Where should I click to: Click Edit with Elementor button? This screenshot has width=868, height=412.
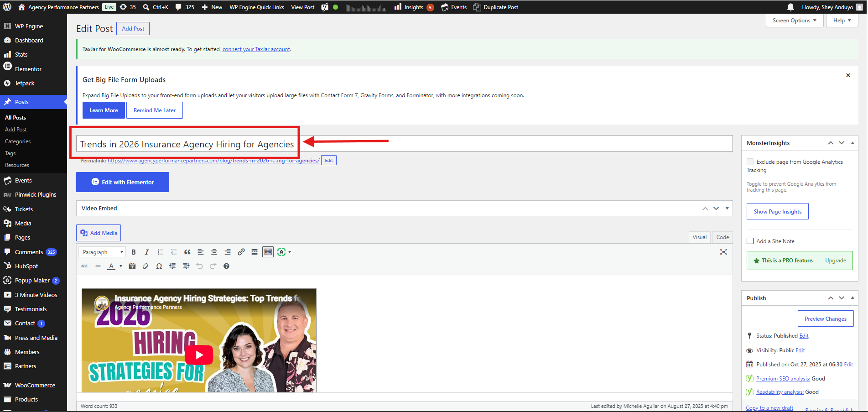point(123,182)
